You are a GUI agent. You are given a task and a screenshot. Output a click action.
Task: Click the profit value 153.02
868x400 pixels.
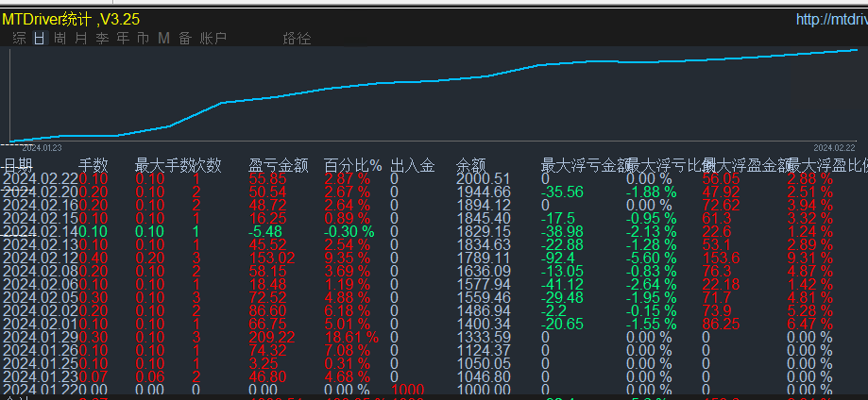tap(272, 258)
